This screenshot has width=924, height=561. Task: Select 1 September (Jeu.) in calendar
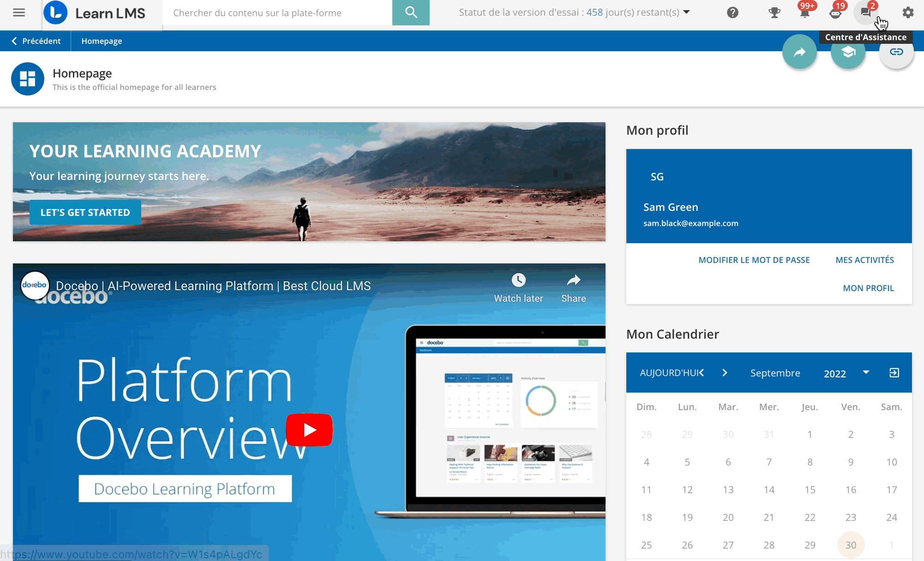(810, 434)
